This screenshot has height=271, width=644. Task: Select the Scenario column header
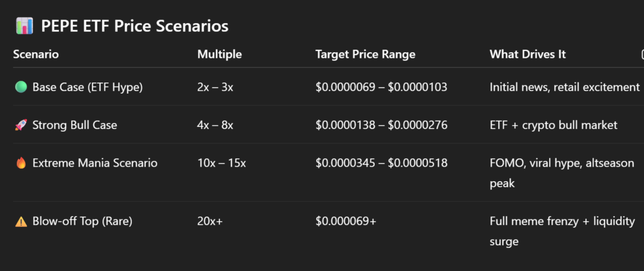[36, 55]
